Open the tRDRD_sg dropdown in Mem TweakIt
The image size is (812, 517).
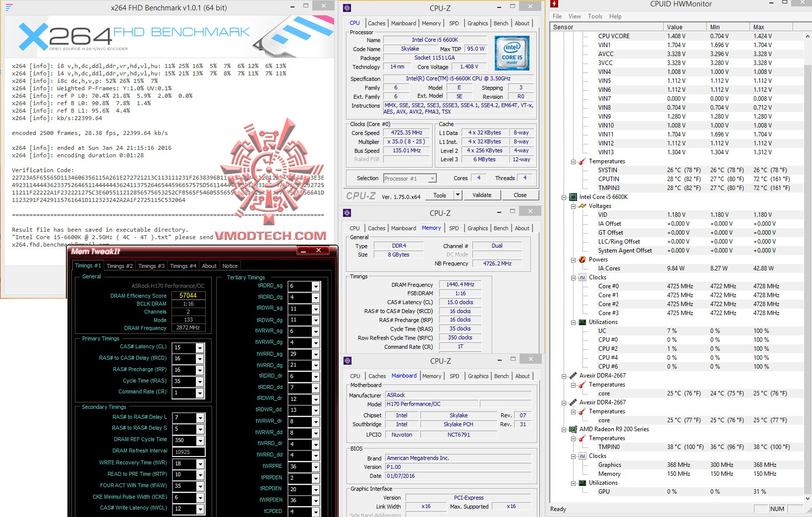click(x=315, y=286)
